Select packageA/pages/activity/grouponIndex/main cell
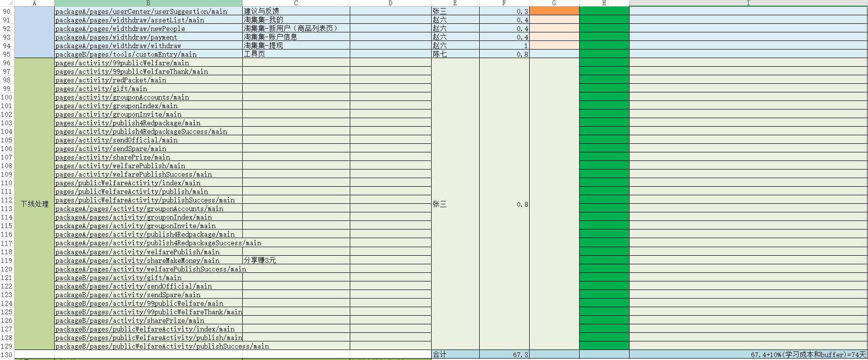This screenshot has width=868, height=360. pyautogui.click(x=148, y=217)
